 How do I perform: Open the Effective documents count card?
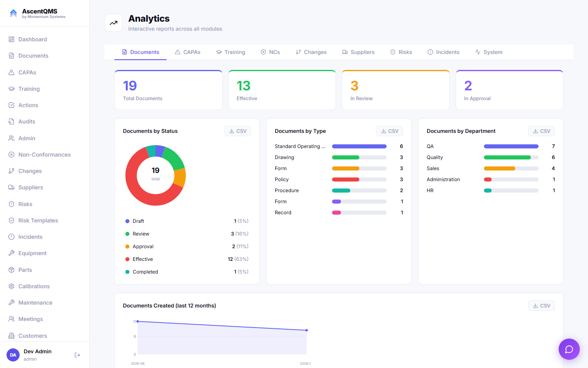click(x=282, y=90)
